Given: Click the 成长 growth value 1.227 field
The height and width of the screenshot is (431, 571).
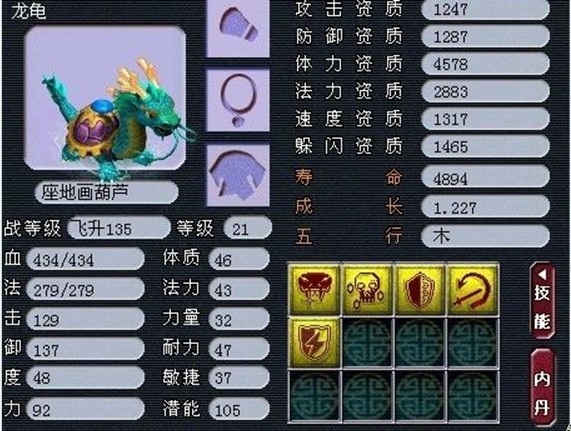Looking at the screenshot, I should point(485,207).
